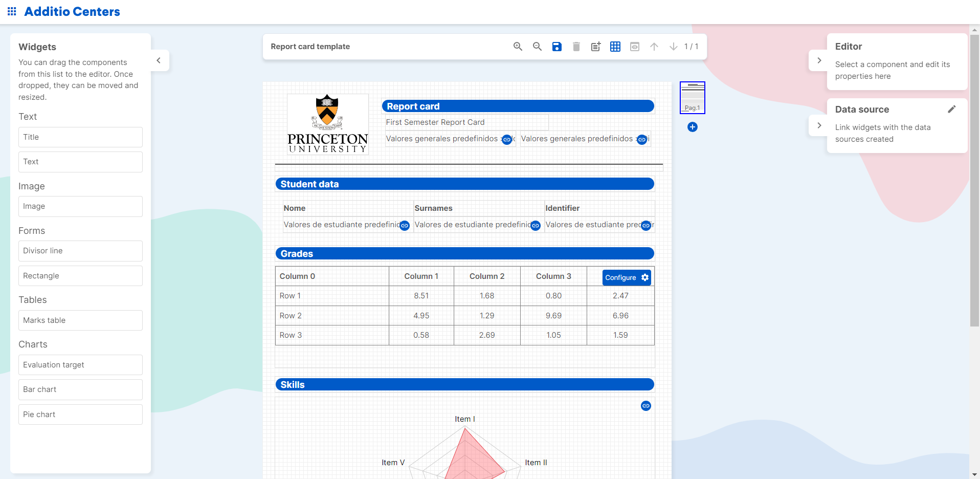Add a new page using document-plus icon
Viewport: 980px width, 479px height.
point(595,46)
